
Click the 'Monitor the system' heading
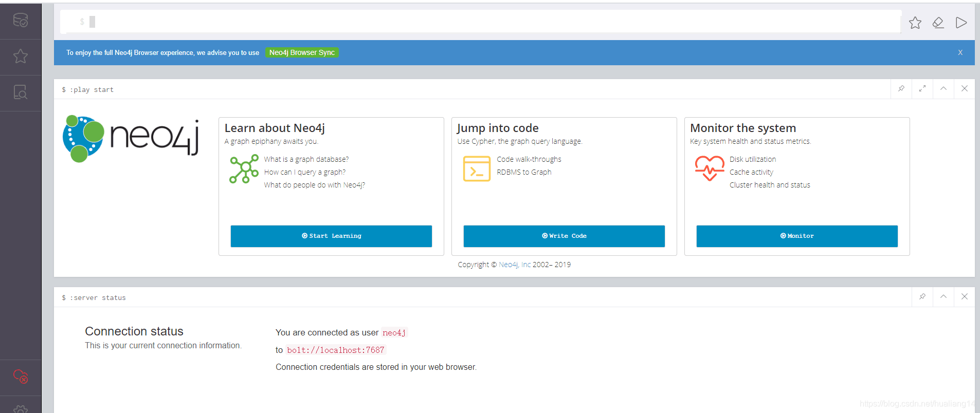click(743, 128)
